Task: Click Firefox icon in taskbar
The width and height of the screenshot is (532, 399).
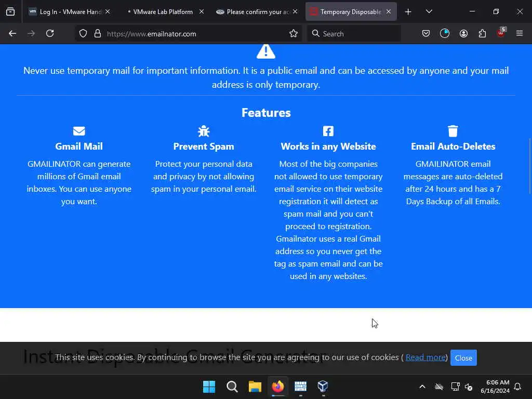Action: coord(277,387)
